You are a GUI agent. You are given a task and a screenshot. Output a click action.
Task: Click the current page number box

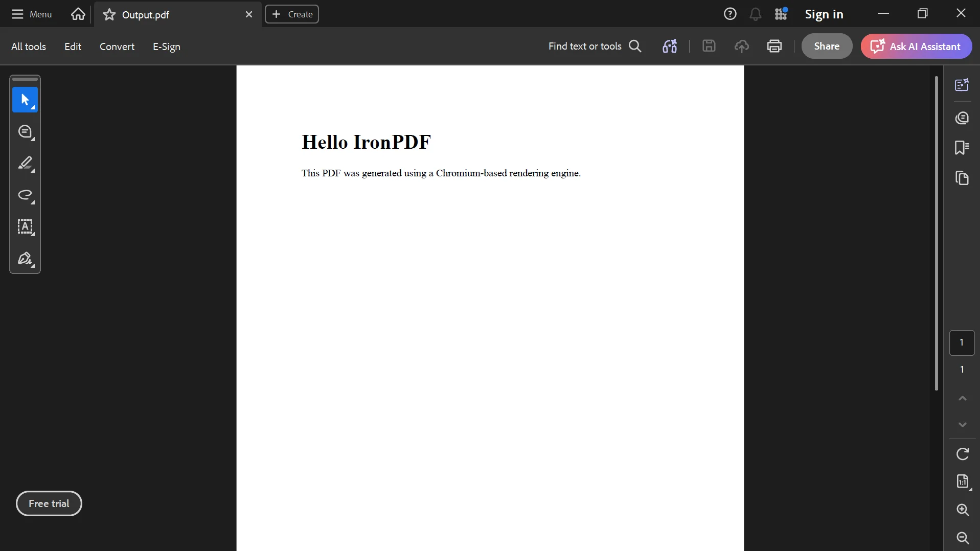point(962,342)
